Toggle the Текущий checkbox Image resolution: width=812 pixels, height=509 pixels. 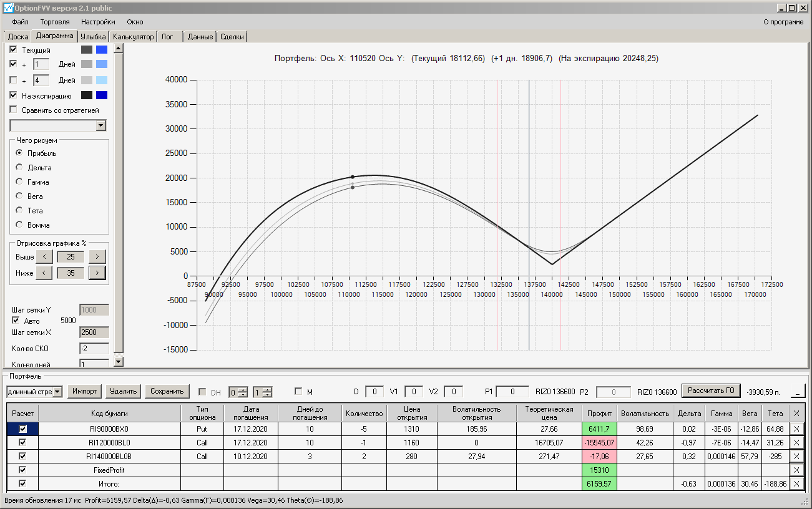coord(14,50)
